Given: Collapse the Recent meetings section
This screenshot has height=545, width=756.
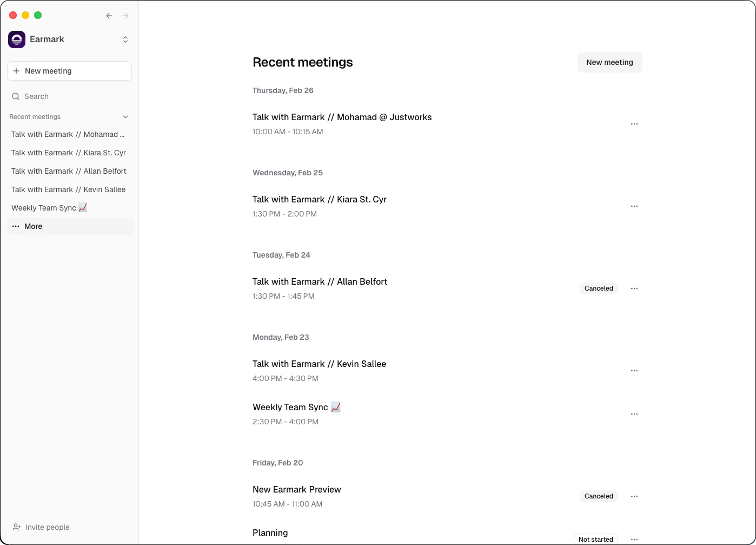Looking at the screenshot, I should [125, 117].
